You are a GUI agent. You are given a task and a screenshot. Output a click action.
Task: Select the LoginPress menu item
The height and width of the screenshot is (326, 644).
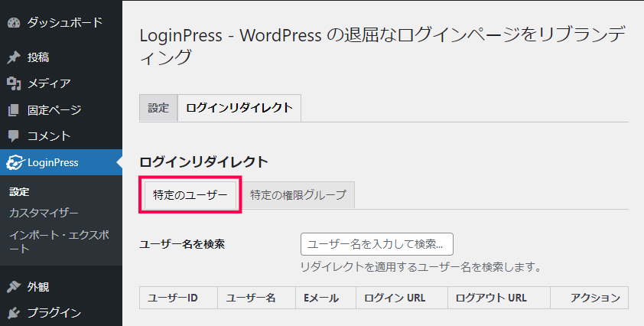coord(61,162)
